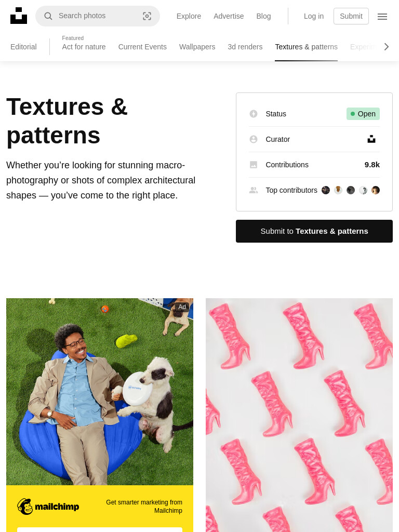399x532 pixels.
Task: Click the middle top contributor avatar
Action: (x=351, y=190)
